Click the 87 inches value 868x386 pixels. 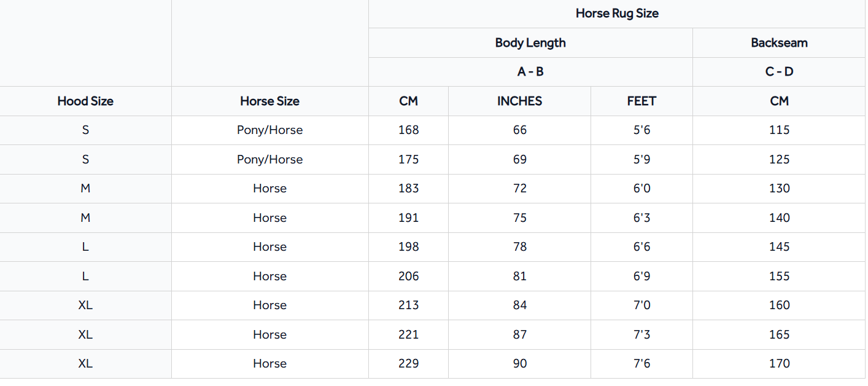(x=520, y=334)
